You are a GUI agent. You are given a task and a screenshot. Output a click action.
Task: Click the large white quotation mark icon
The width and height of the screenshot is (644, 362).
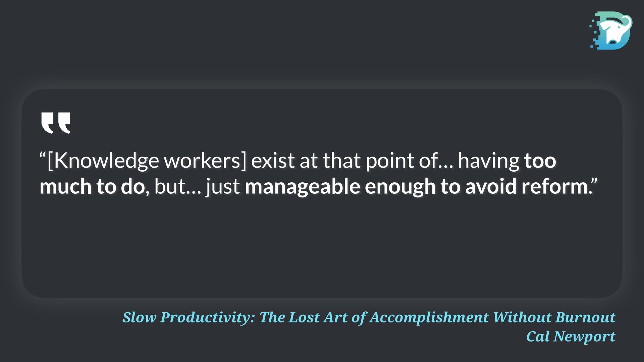[56, 123]
